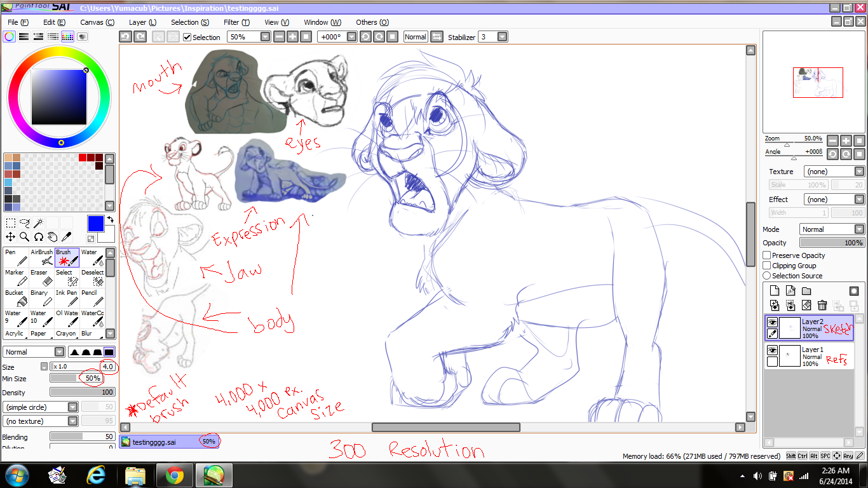Open the Filter menu
Image resolution: width=868 pixels, height=488 pixels.
point(236,22)
